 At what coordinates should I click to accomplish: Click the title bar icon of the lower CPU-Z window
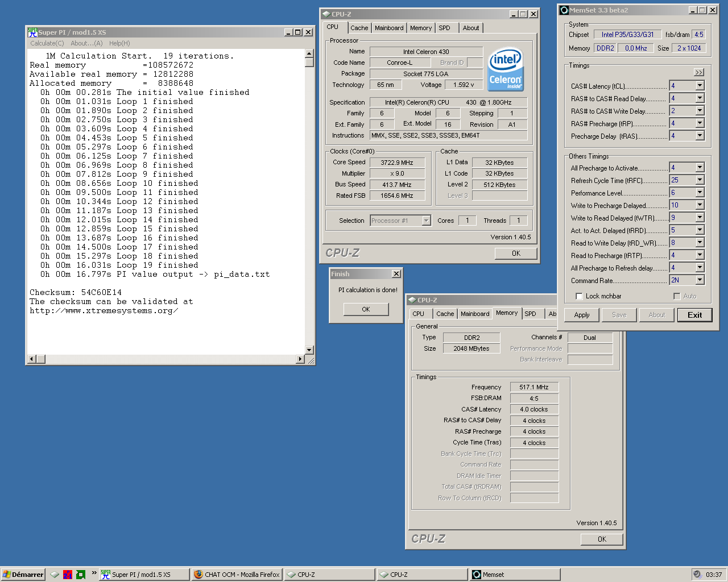click(x=412, y=300)
